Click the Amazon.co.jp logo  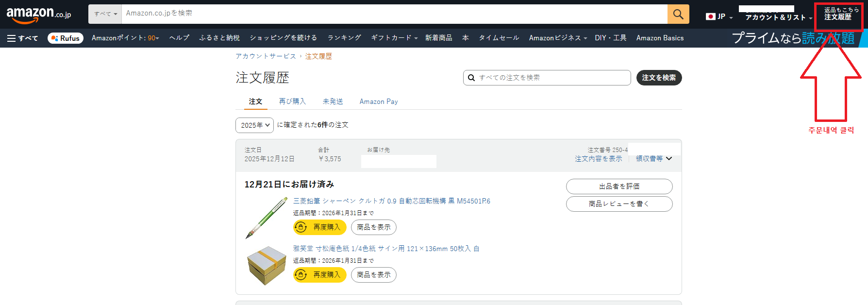tap(38, 15)
